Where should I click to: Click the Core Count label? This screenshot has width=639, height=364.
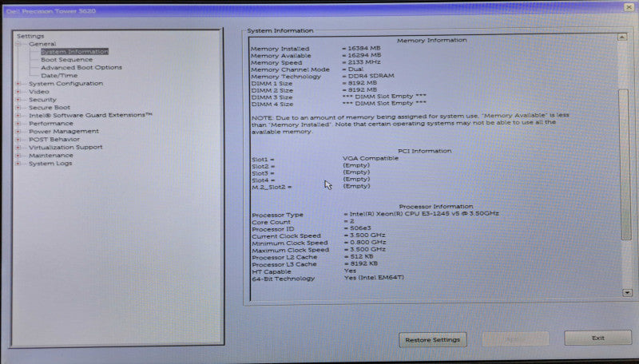pyautogui.click(x=271, y=222)
